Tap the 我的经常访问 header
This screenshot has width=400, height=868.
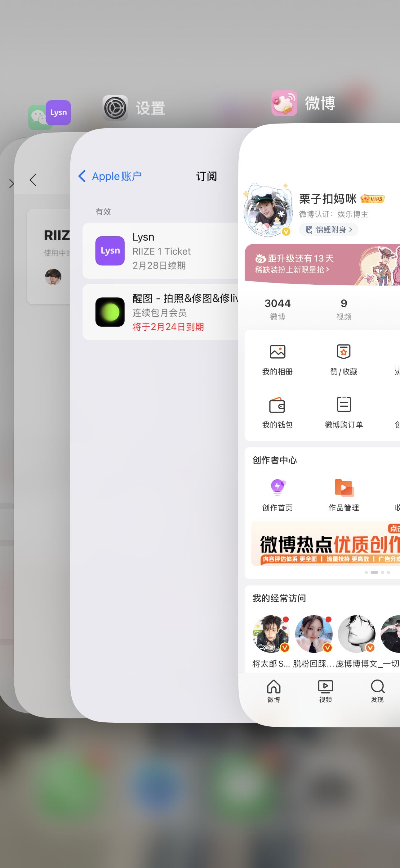pyautogui.click(x=279, y=599)
